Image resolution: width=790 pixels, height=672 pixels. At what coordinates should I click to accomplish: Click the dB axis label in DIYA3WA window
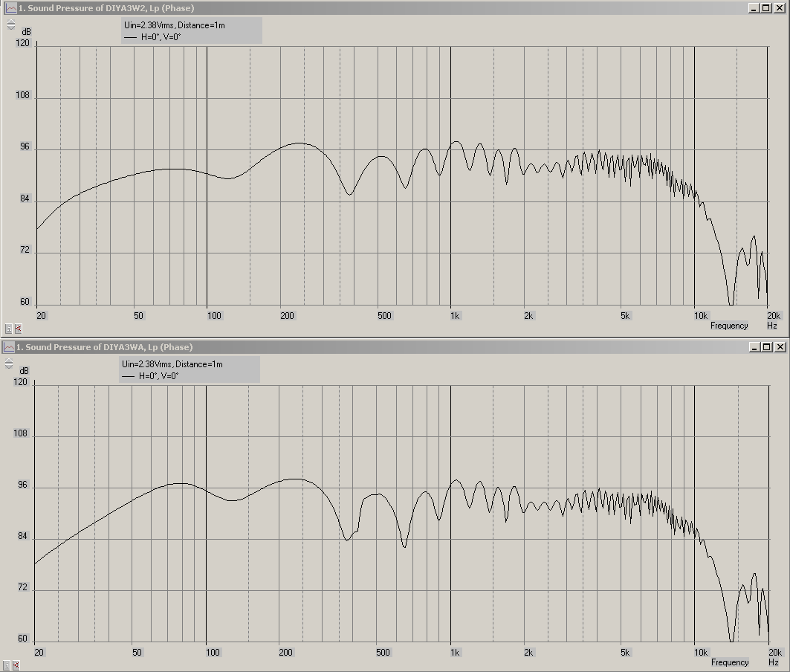coord(25,370)
